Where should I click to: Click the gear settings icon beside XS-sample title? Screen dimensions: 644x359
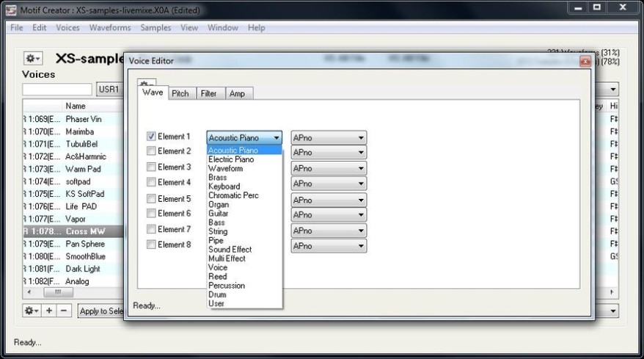33,59
